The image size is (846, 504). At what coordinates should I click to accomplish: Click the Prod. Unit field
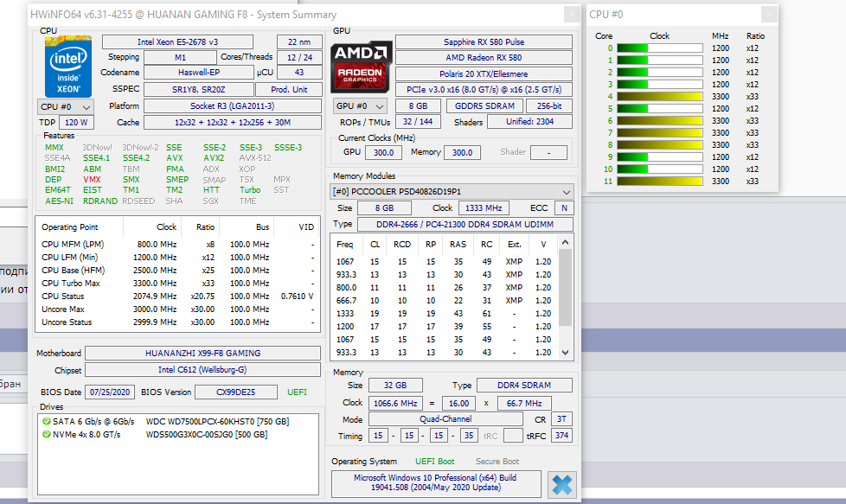point(289,90)
